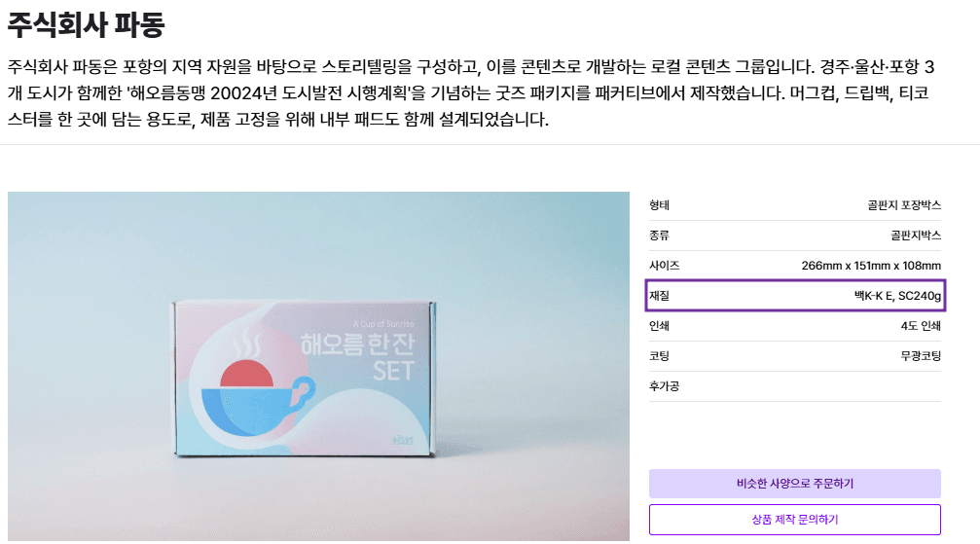The image size is (980, 544).
Task: Click the 주식회사 파동 page heading
Action: tap(86, 24)
